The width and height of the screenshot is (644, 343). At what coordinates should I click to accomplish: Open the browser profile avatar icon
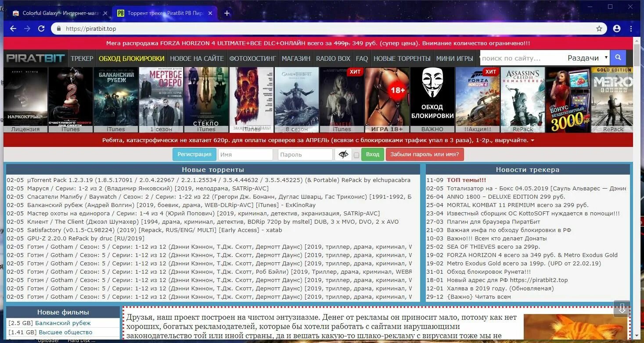[x=617, y=29]
